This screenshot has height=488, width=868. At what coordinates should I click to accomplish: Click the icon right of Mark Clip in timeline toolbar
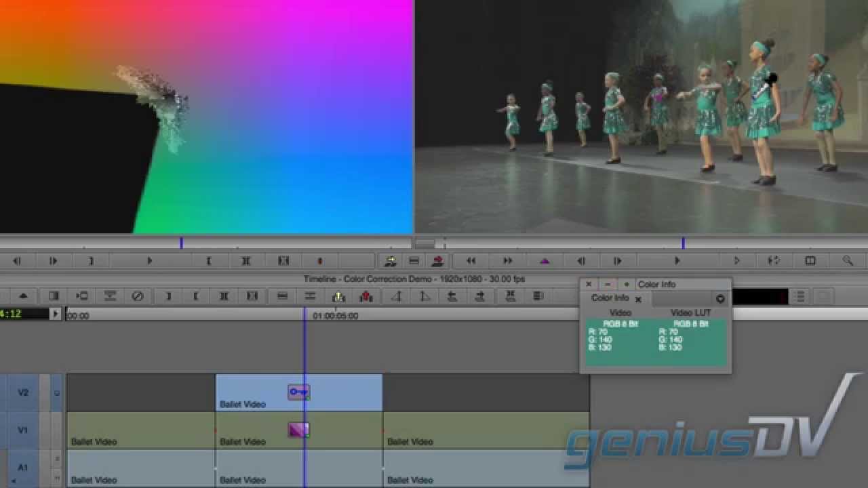pos(252,296)
